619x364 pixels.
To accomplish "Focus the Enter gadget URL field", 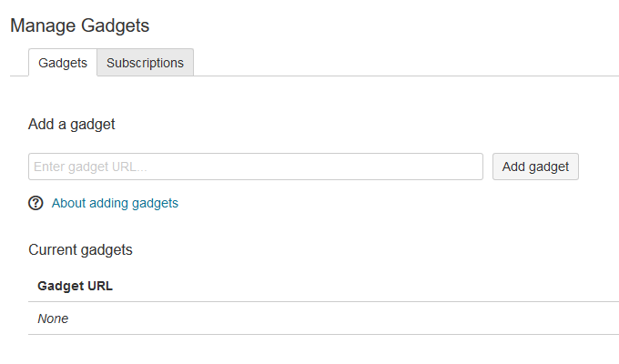I will tap(256, 167).
